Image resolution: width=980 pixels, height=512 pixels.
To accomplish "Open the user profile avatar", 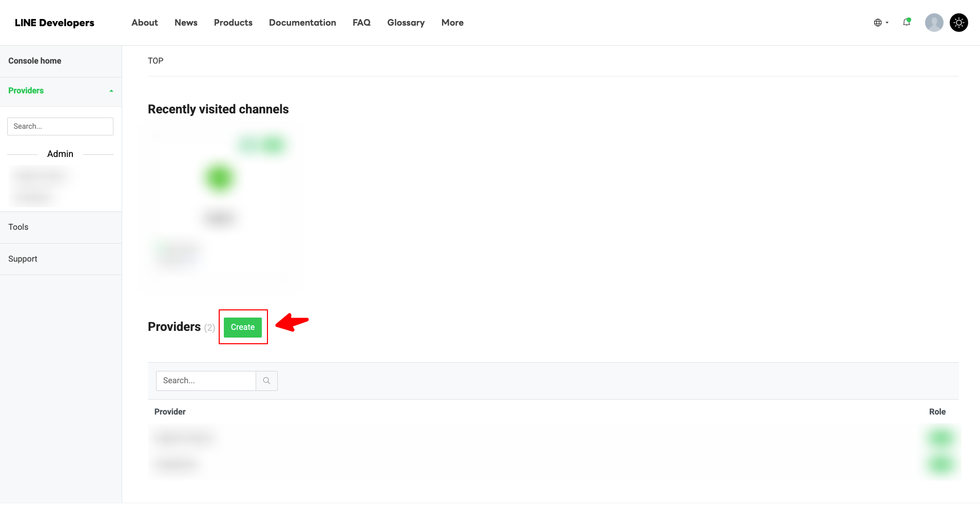I will pos(934,23).
